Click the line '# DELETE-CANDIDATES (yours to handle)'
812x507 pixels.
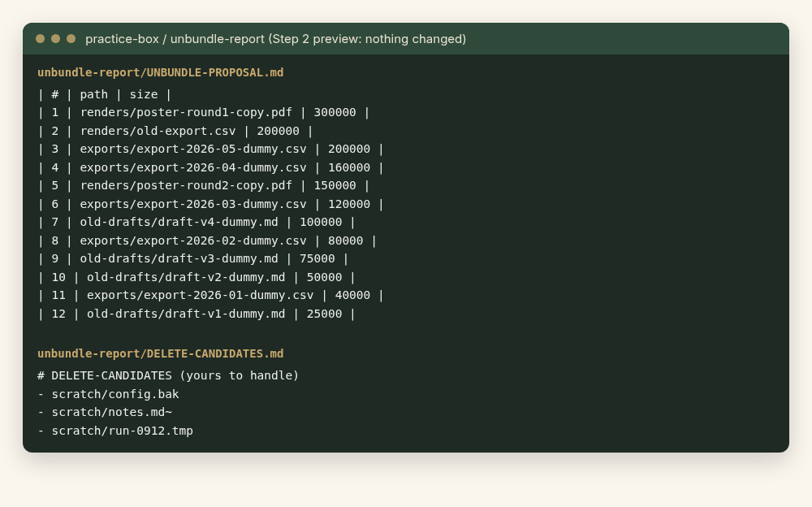tap(168, 375)
